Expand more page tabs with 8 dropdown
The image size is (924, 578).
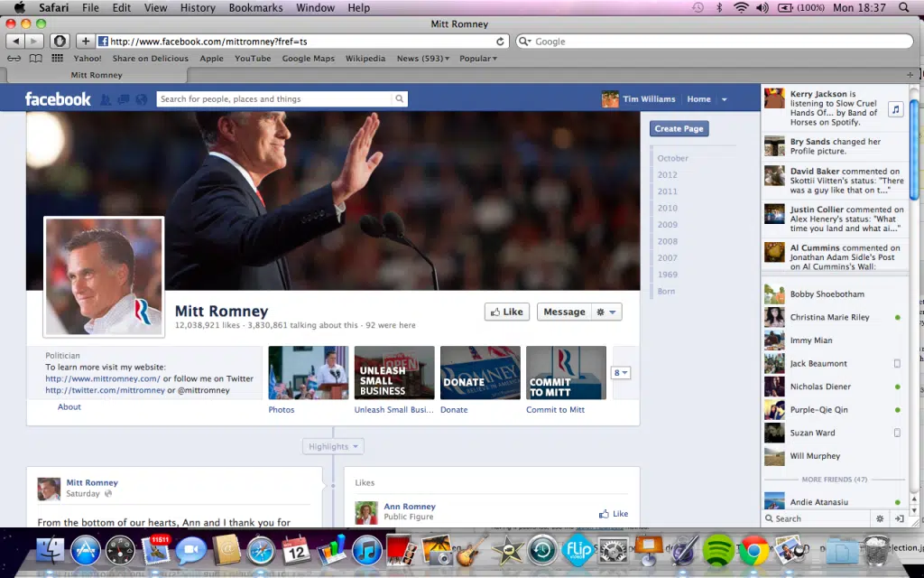[621, 373]
